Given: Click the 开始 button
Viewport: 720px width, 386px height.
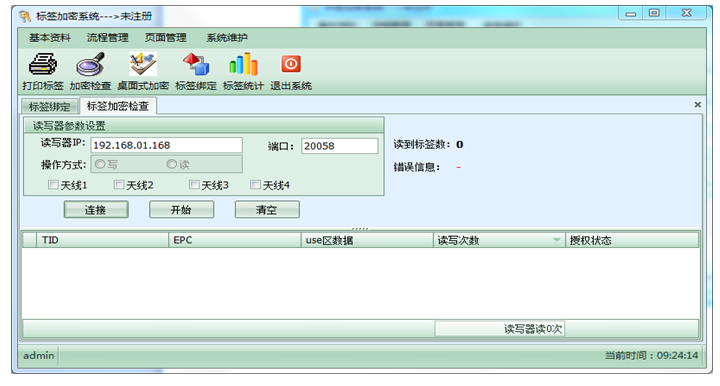Looking at the screenshot, I should 181,210.
